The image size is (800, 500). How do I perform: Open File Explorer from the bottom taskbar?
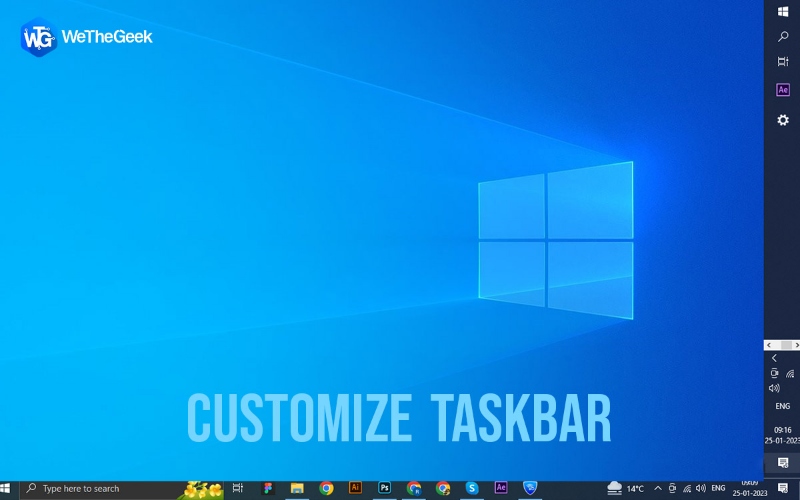[297, 488]
